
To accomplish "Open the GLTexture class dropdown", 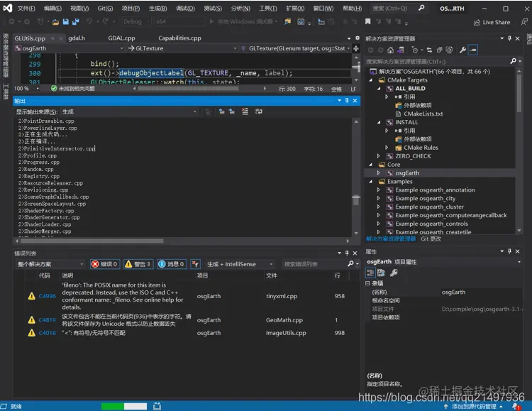I will point(182,48).
